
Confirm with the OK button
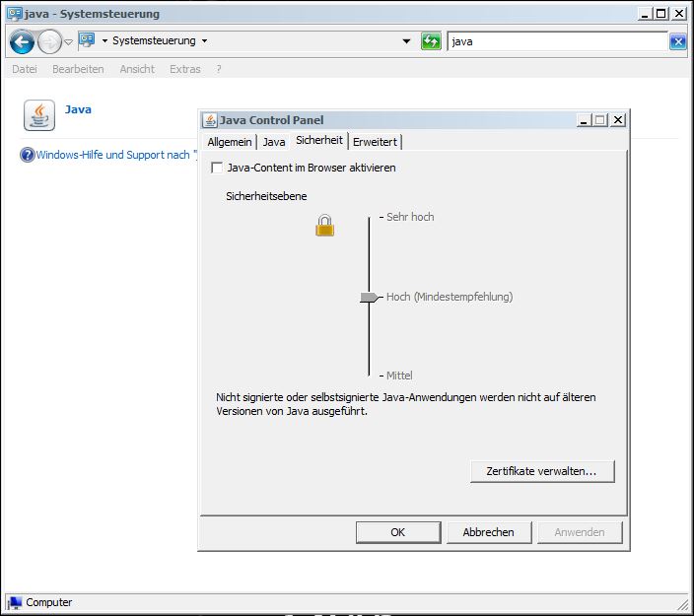[x=398, y=532]
